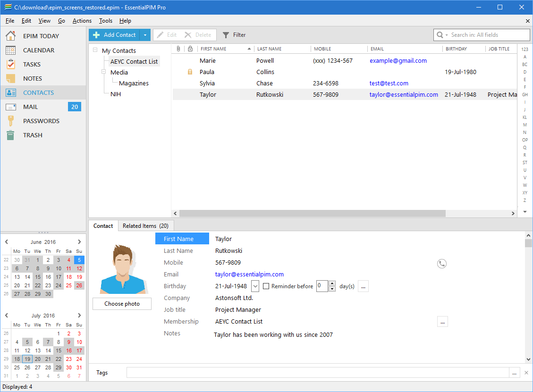Jump to ST in alphabet index

[525, 163]
